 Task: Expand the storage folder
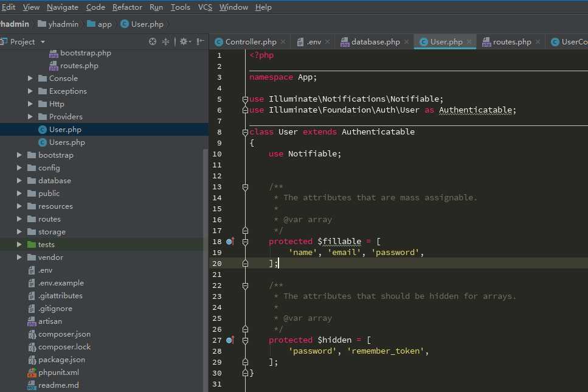point(19,232)
